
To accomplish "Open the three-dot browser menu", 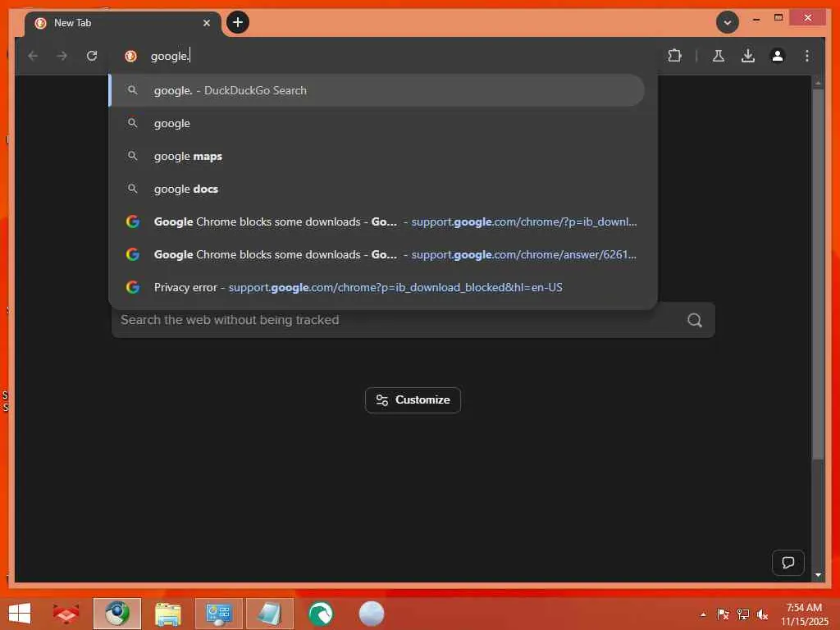I will pos(807,56).
